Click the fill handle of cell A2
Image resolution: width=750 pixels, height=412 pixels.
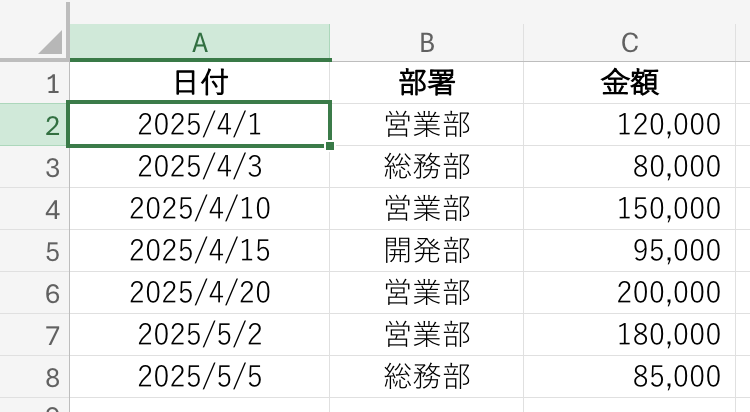click(x=330, y=145)
